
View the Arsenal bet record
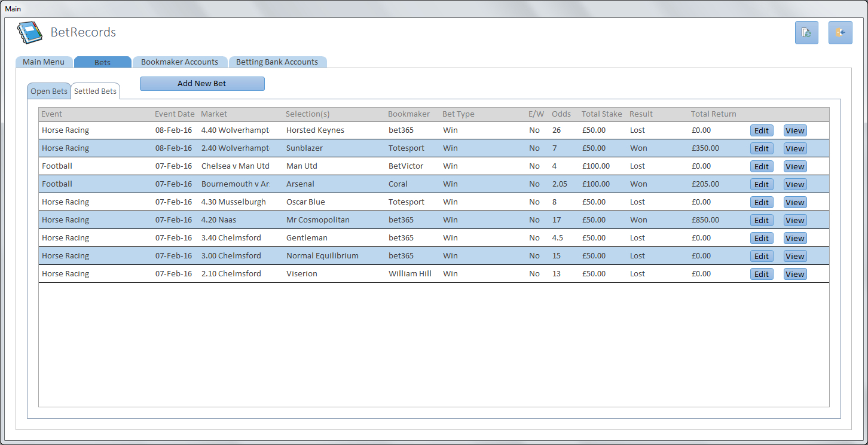pos(794,184)
